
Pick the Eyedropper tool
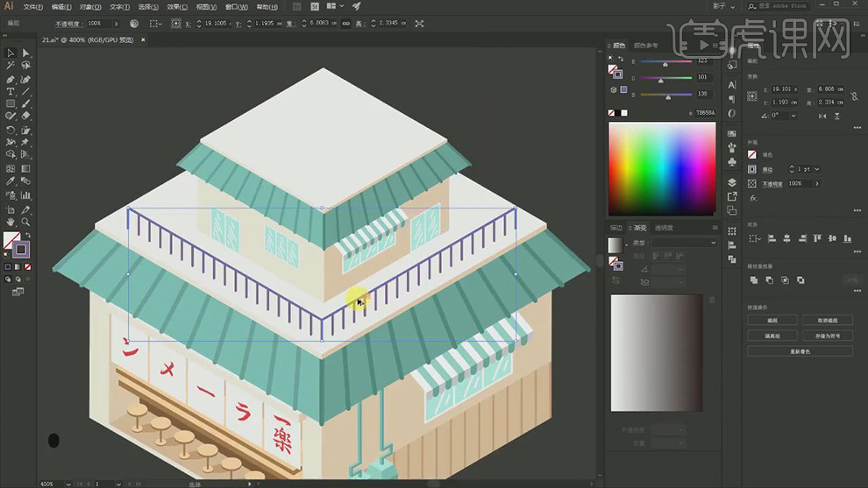click(11, 181)
